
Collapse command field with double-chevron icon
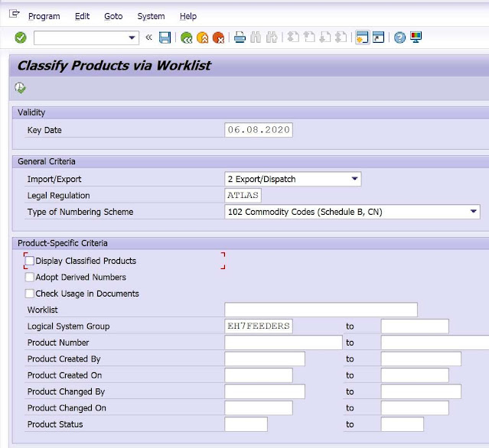[x=148, y=37]
